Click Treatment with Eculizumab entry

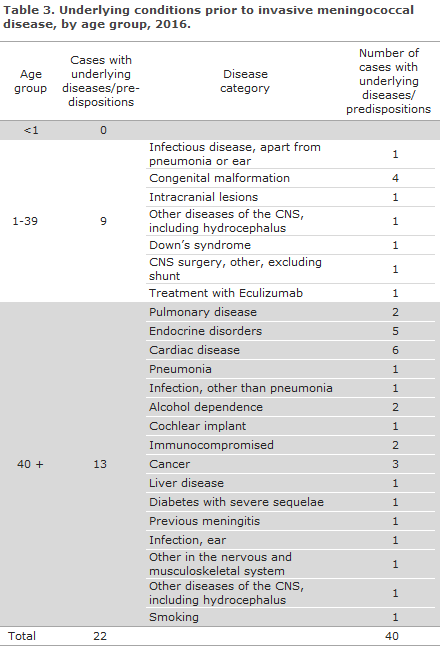click(x=226, y=293)
